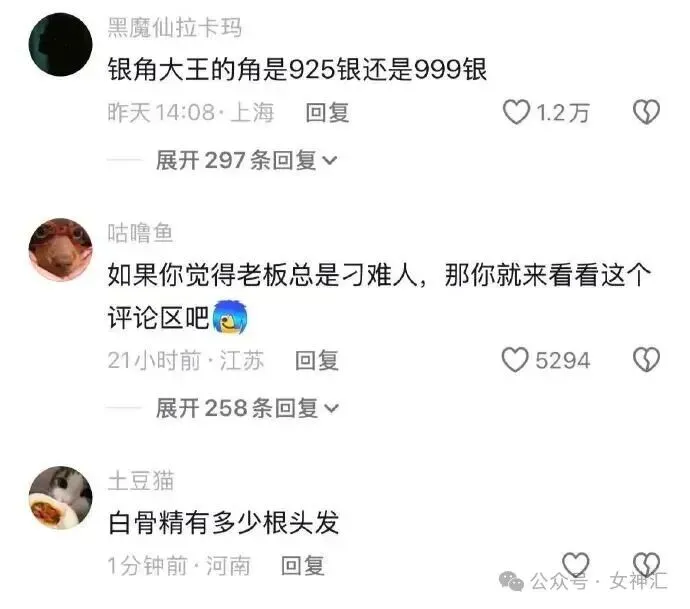Open username 黑魔仙拉卡玛
Screen dimensions: 690x609
[175, 28]
